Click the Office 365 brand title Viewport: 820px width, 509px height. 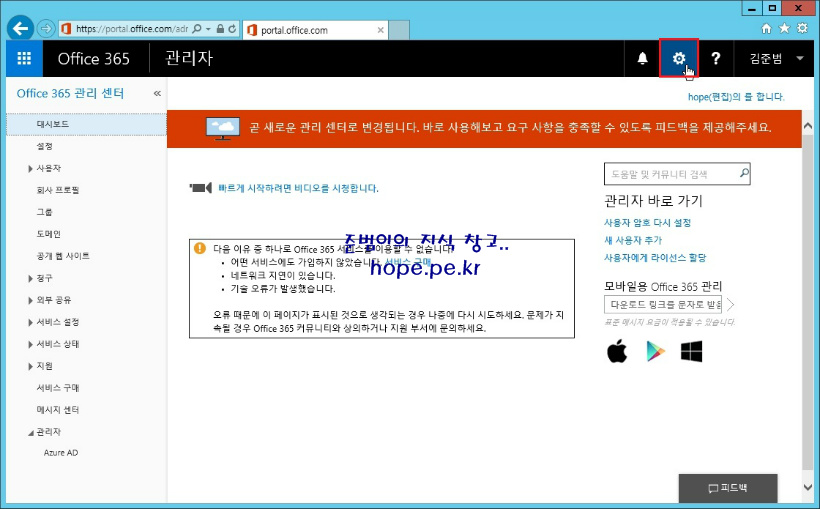94,59
